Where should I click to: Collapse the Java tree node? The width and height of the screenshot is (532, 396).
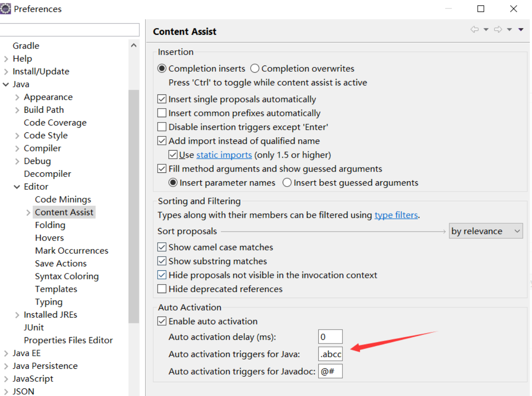point(6,84)
